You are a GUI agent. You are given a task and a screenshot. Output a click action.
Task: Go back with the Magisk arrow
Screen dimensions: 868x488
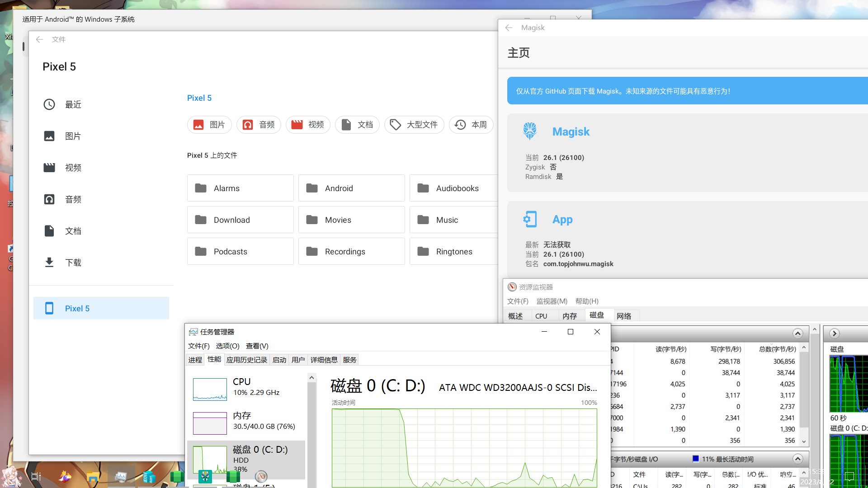point(509,28)
